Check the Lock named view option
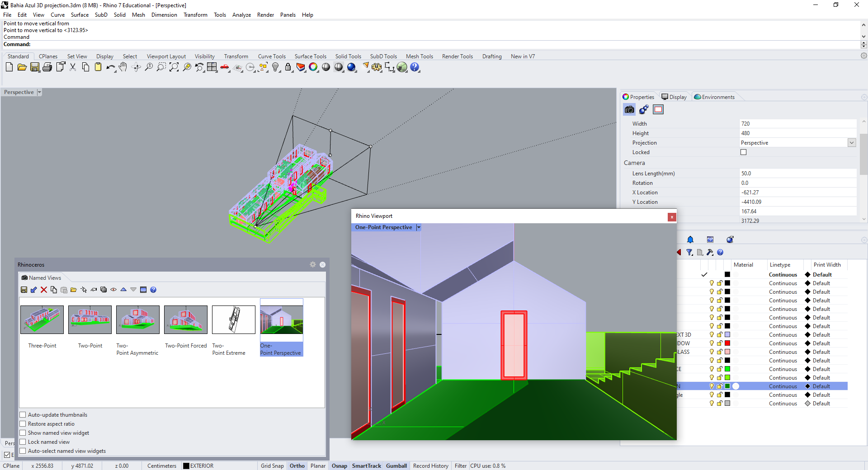The width and height of the screenshot is (868, 470). (x=23, y=442)
